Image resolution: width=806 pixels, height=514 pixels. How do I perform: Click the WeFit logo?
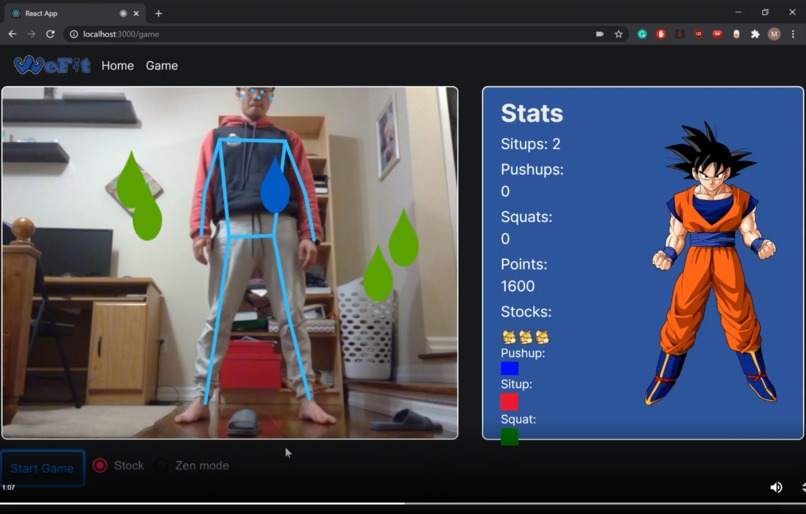(x=52, y=65)
